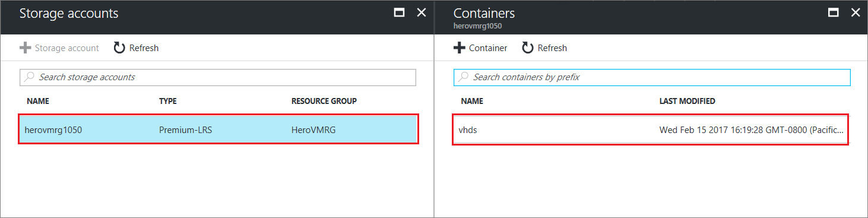Image resolution: width=868 pixels, height=218 pixels.
Task: Click the Premium-LRS type cell
Action: [185, 129]
